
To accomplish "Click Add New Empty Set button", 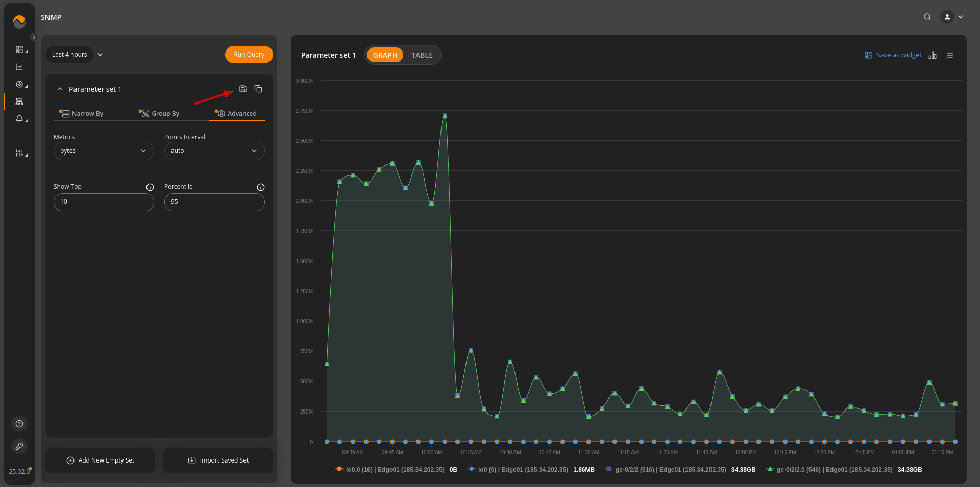I will 101,460.
